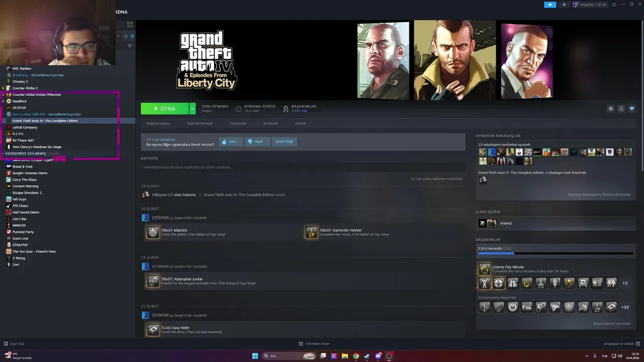
Task: Open the Mağaza Sayfası tab
Action: coord(158,123)
